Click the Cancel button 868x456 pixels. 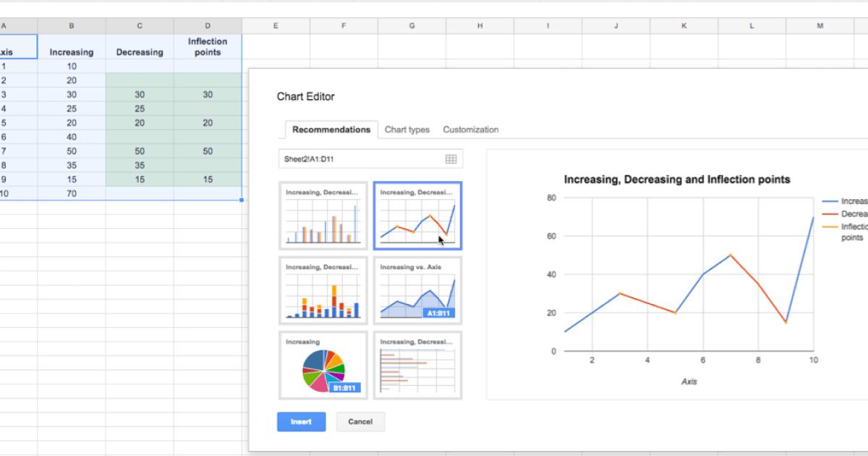point(360,422)
